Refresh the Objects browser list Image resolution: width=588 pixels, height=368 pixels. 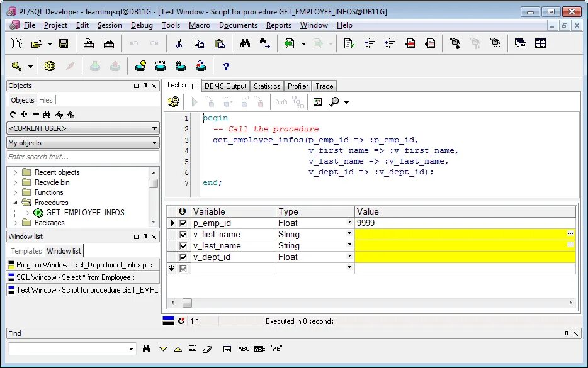click(x=13, y=114)
